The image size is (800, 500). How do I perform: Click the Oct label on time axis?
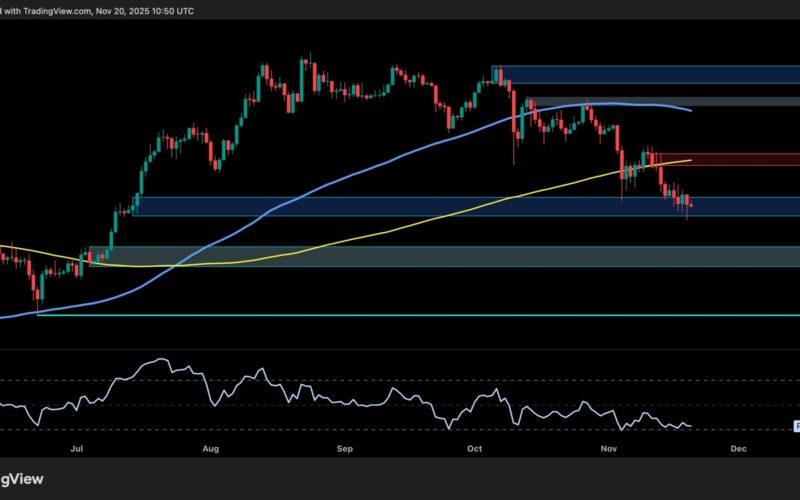(474, 450)
